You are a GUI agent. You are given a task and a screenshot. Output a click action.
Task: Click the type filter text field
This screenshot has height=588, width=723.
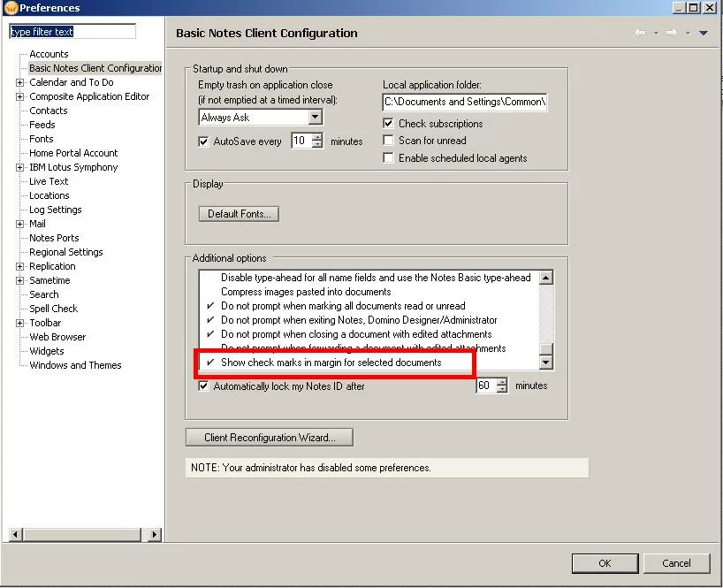click(x=72, y=32)
